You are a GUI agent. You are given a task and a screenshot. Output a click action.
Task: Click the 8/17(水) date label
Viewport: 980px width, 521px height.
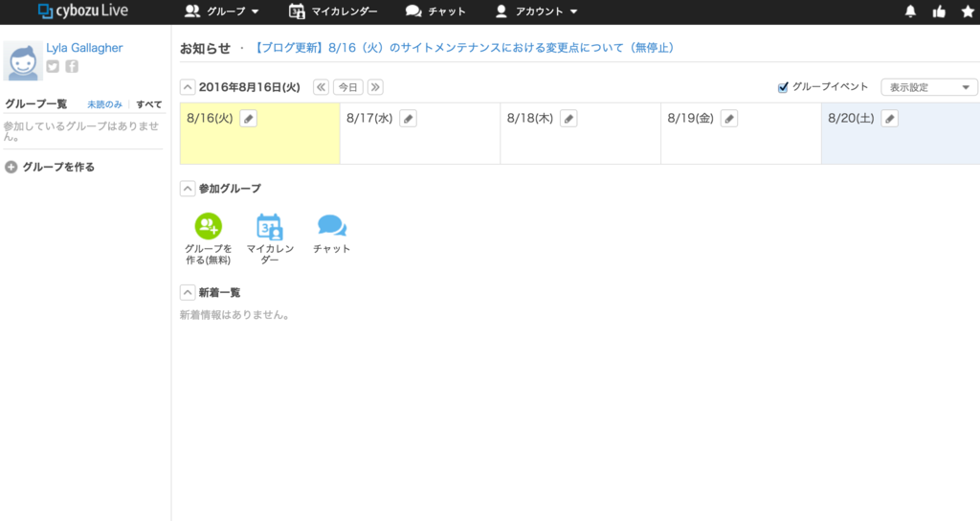[370, 118]
